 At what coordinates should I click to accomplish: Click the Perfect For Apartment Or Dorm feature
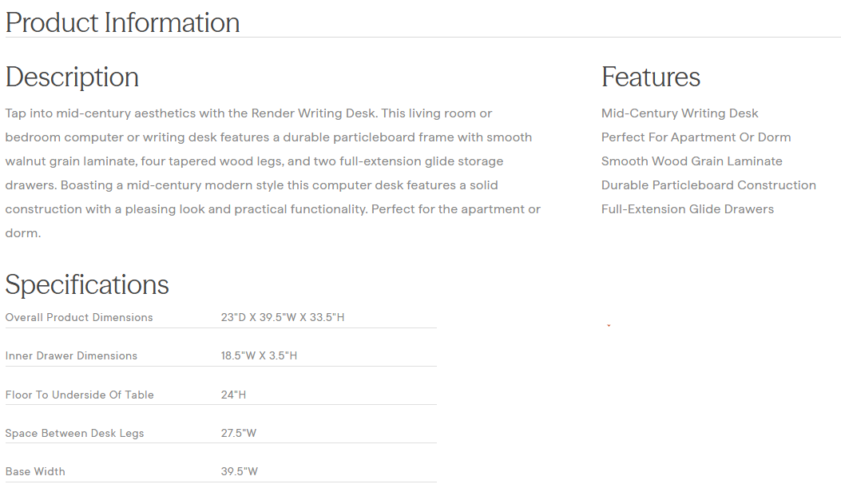click(696, 137)
